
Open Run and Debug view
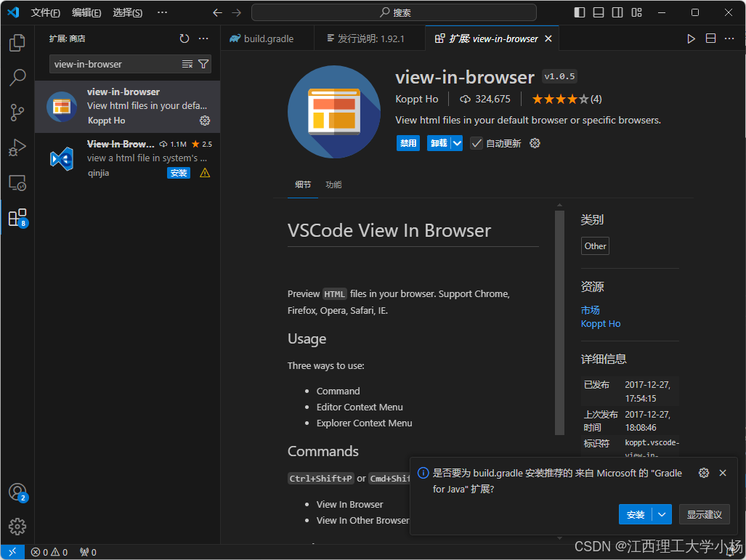pyautogui.click(x=17, y=147)
